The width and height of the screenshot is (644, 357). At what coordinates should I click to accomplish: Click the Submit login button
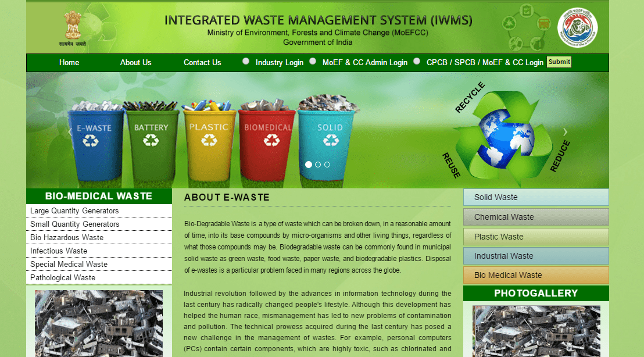click(x=559, y=62)
